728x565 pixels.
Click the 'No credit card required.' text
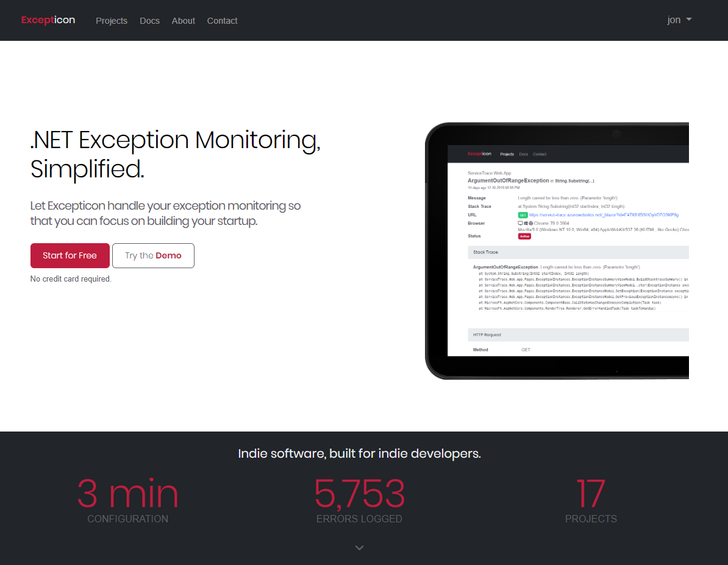pyautogui.click(x=71, y=279)
